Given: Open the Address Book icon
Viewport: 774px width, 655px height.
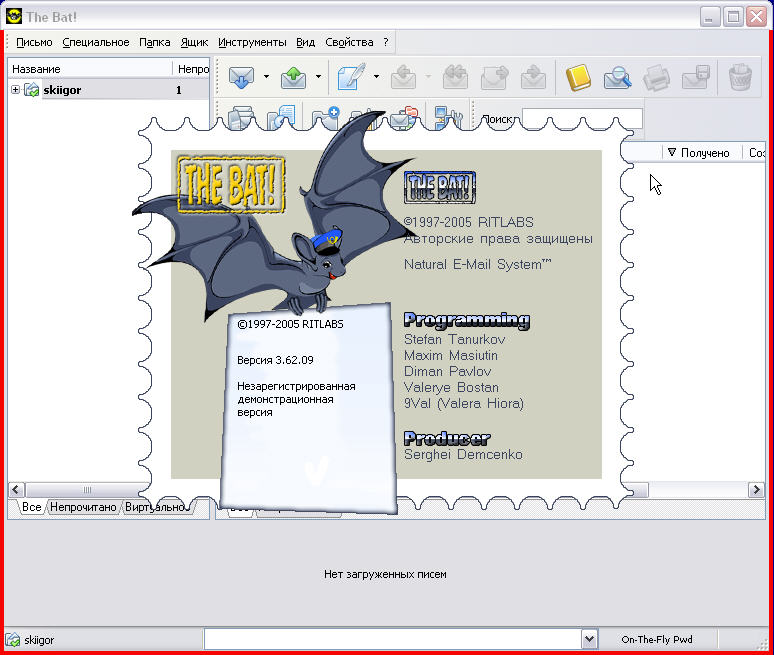Looking at the screenshot, I should point(579,77).
